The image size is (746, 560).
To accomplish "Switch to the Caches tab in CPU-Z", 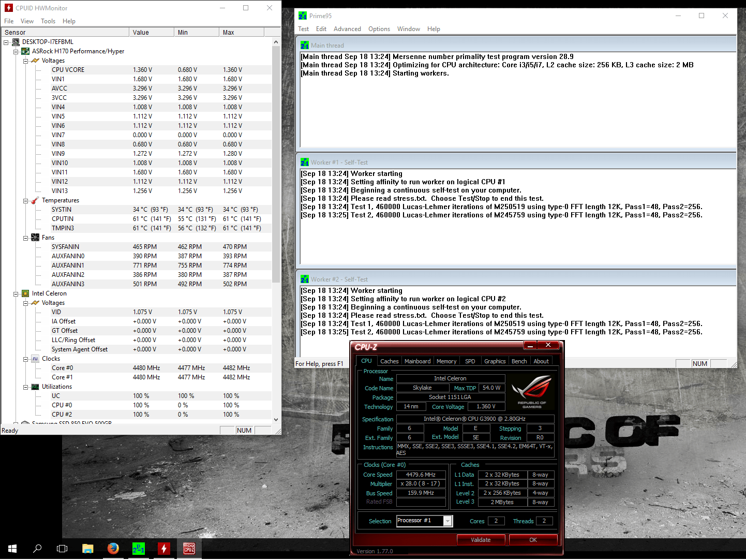I will click(389, 361).
